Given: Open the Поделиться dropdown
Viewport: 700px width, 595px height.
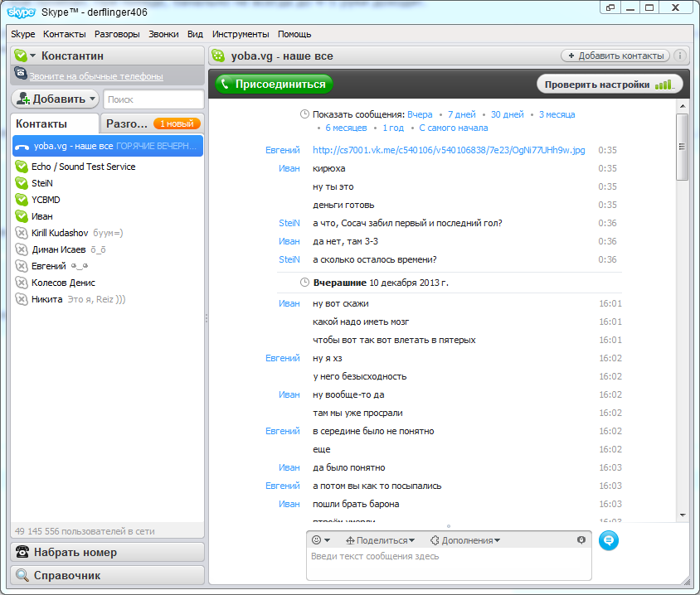Looking at the screenshot, I should pos(381,540).
